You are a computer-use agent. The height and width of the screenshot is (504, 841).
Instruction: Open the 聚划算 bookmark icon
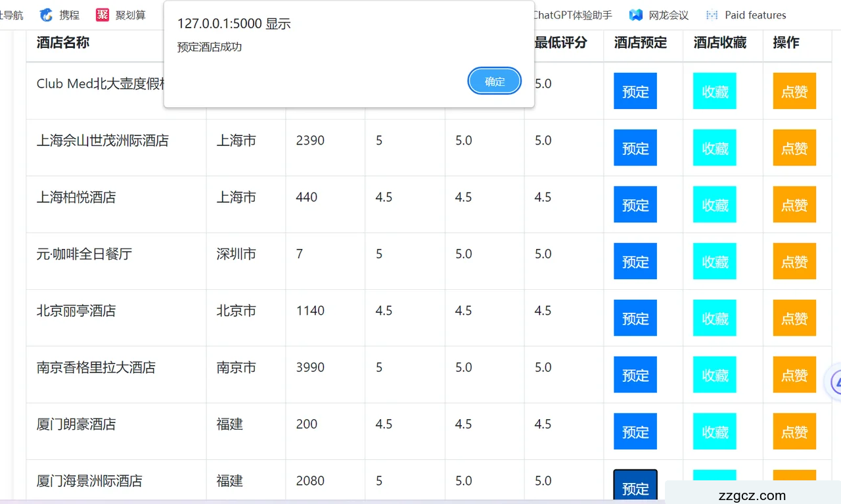coord(102,14)
